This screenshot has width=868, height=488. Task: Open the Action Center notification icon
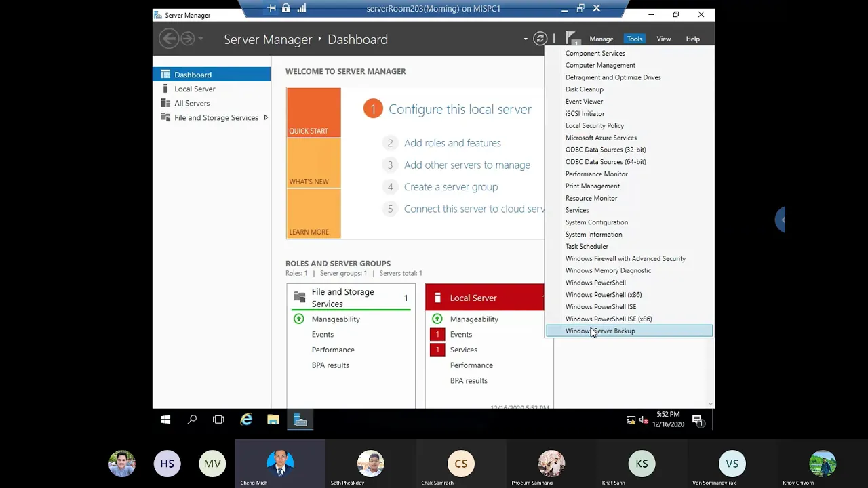coord(698,421)
